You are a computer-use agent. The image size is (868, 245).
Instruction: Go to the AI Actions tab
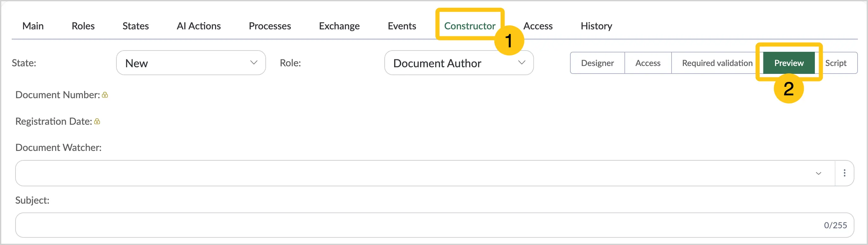198,26
